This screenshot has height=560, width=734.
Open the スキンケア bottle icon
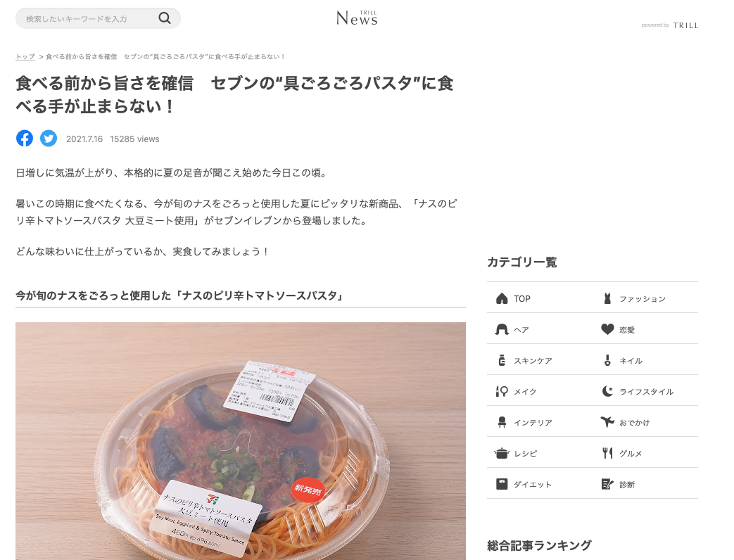(x=502, y=360)
